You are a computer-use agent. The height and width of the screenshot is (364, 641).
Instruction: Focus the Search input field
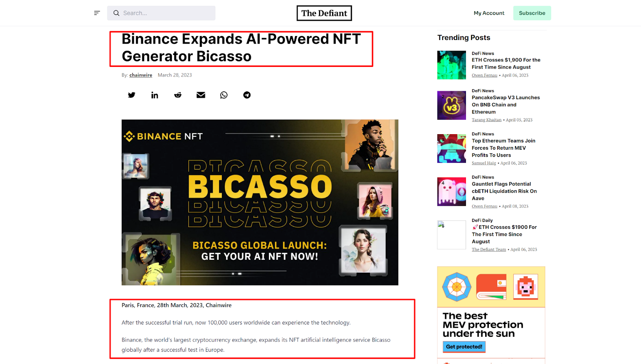[161, 13]
